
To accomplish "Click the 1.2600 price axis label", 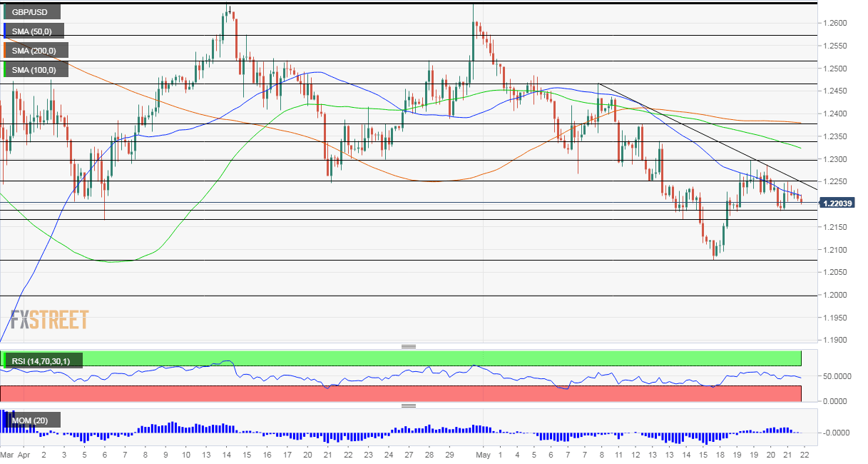I will pos(834,24).
